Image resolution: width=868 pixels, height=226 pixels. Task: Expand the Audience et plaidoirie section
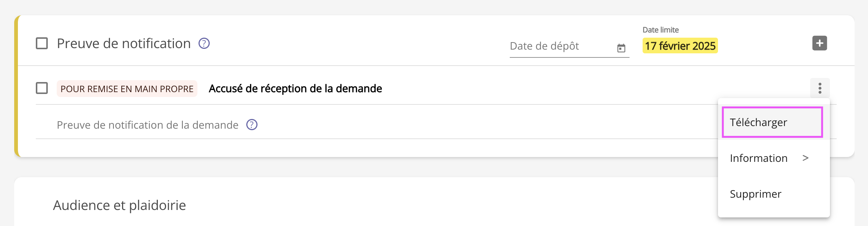click(119, 205)
